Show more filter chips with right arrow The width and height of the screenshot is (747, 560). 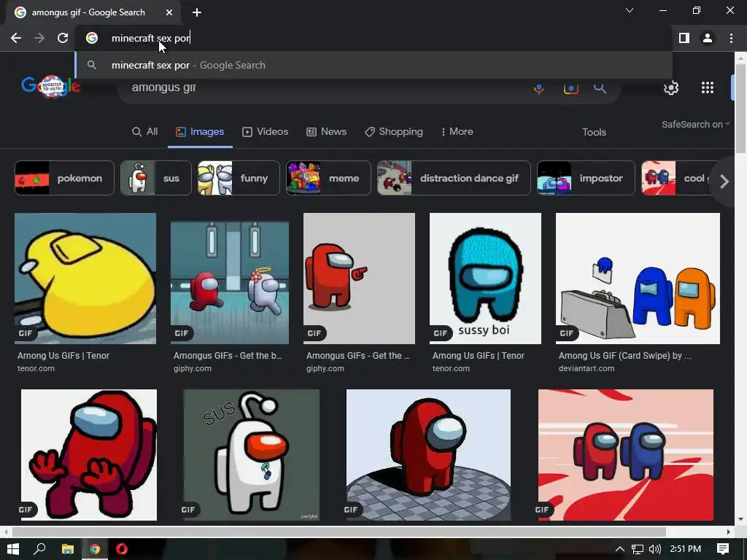(724, 182)
